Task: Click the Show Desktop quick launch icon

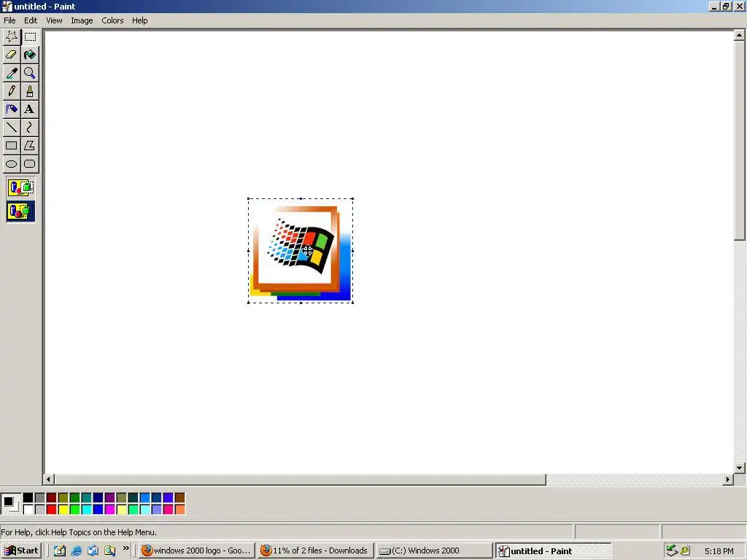Action: (x=60, y=551)
